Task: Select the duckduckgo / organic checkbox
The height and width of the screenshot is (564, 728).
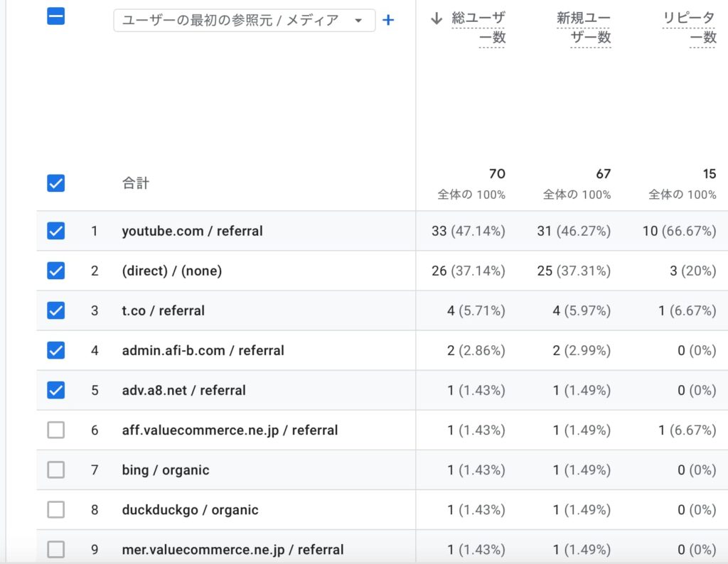Action: [x=55, y=509]
